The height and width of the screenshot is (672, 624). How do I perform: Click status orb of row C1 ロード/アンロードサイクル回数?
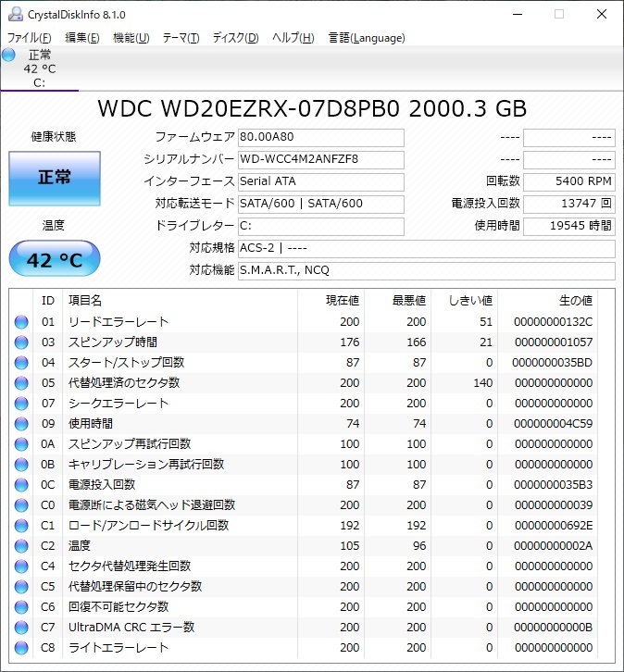pos(21,526)
